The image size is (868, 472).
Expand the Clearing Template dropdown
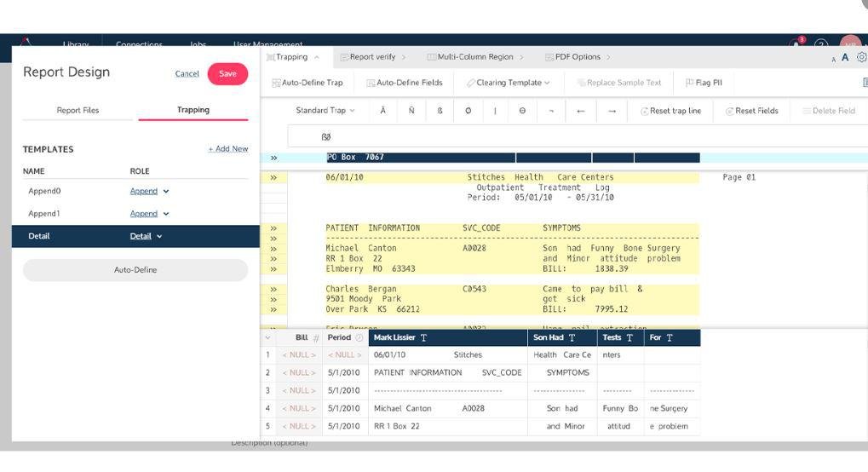pyautogui.click(x=509, y=83)
